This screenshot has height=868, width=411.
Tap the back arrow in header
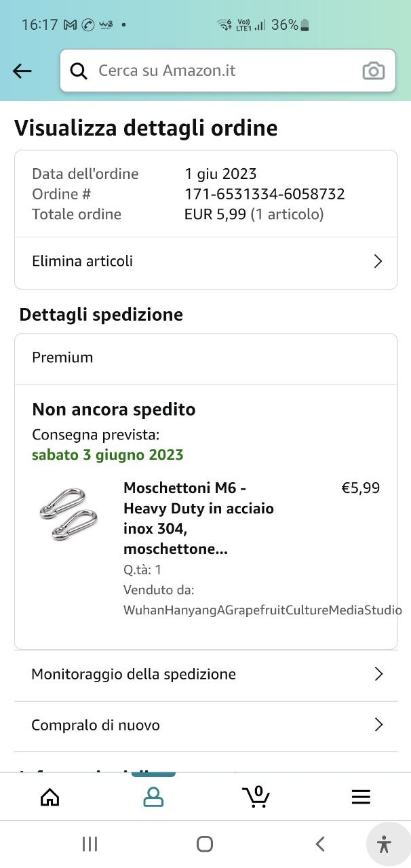point(22,71)
